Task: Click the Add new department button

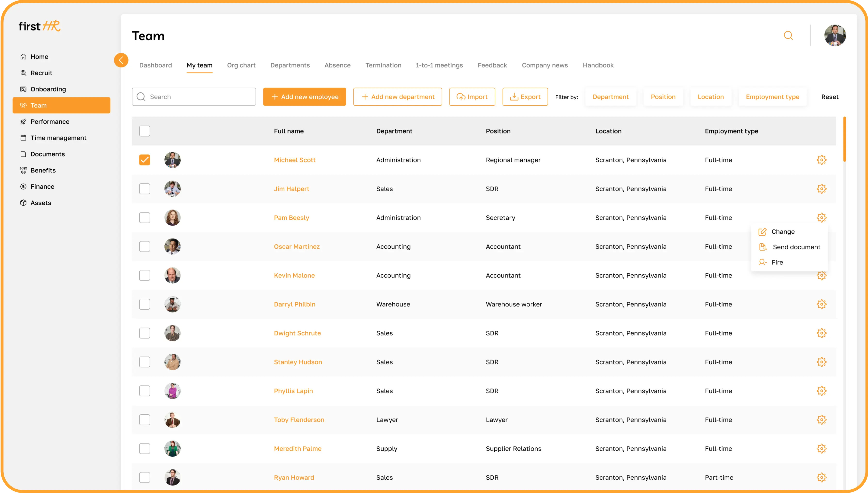Action: tap(397, 97)
